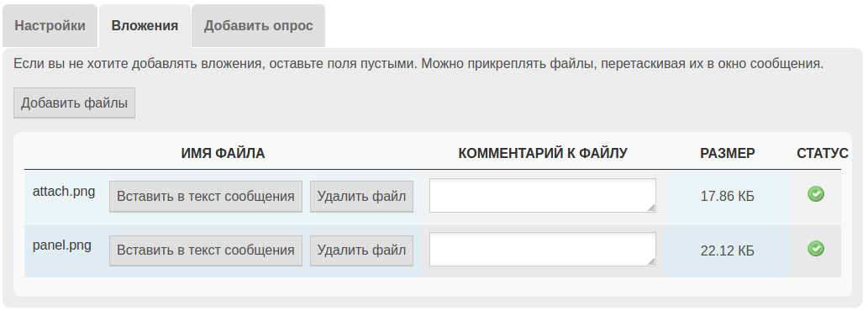This screenshot has width=868, height=311.
Task: Focus the comment field for panel.png
Action: click(543, 249)
